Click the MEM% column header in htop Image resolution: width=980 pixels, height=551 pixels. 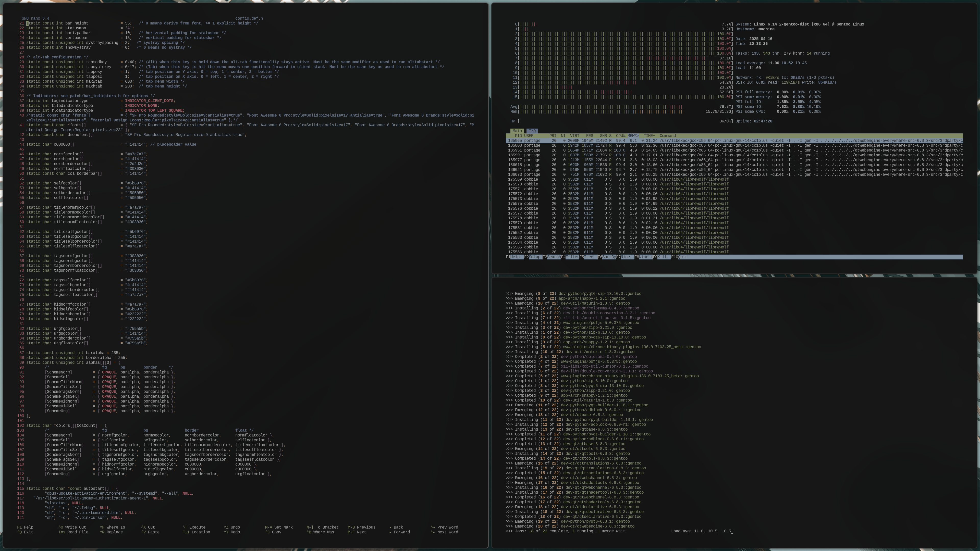tap(633, 136)
